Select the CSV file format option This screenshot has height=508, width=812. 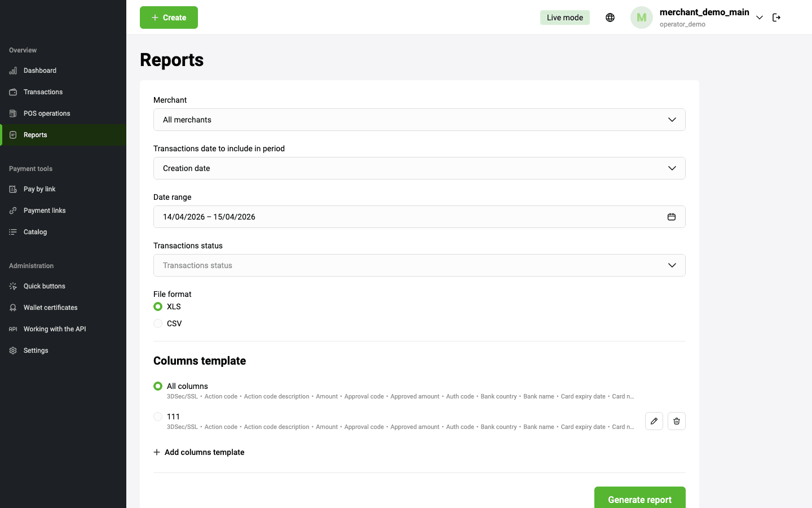coord(158,323)
